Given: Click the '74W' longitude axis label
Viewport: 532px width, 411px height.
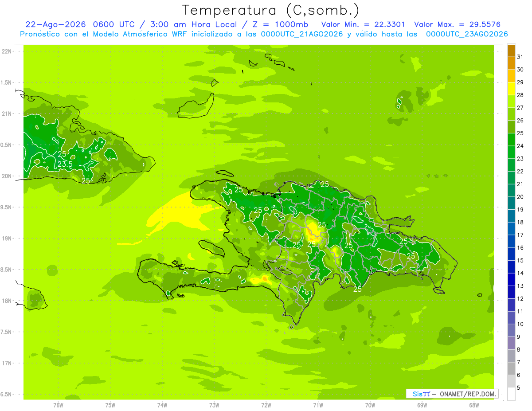Looking at the screenshot, I should [x=162, y=405].
